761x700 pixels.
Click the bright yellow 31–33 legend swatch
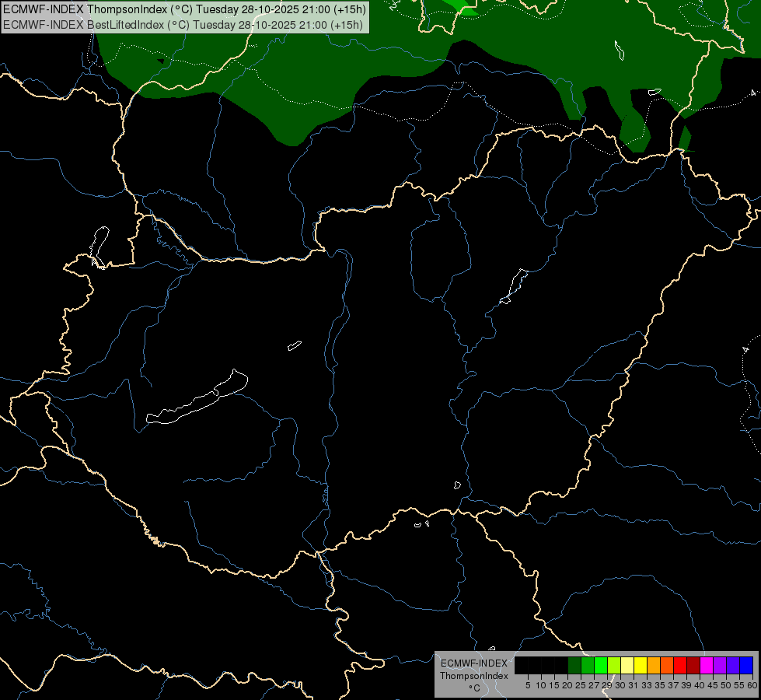641,666
